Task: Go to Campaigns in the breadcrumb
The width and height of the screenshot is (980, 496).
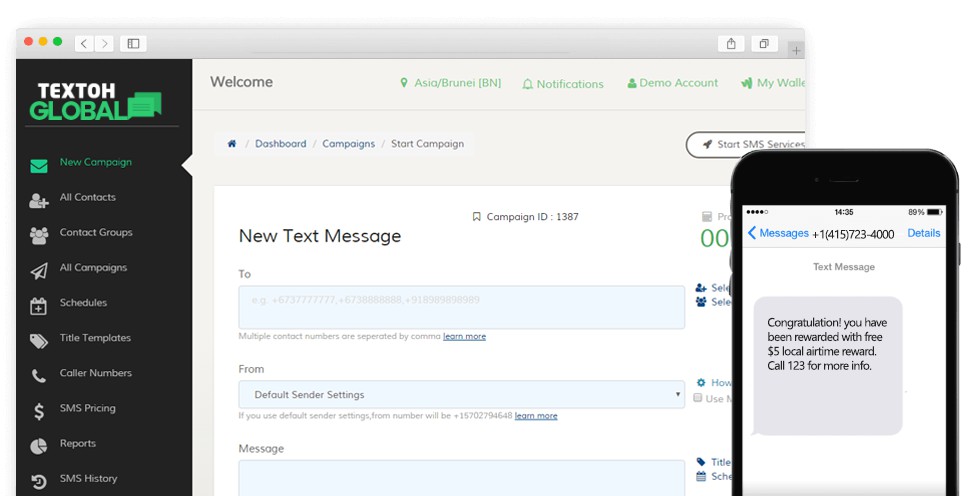Action: 348,144
